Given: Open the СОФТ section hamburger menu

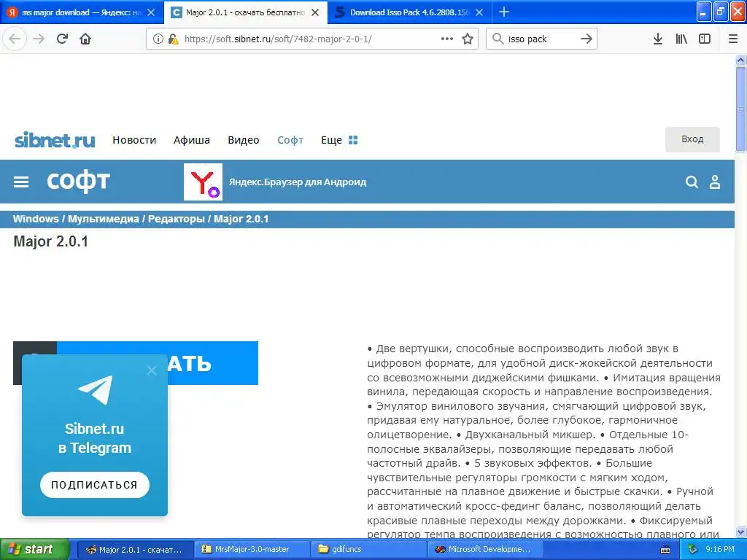Looking at the screenshot, I should 21,182.
